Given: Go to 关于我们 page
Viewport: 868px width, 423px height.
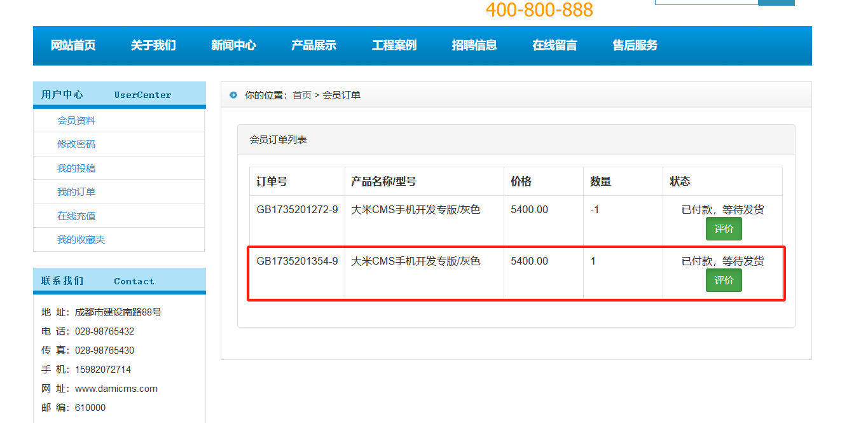Looking at the screenshot, I should [153, 45].
